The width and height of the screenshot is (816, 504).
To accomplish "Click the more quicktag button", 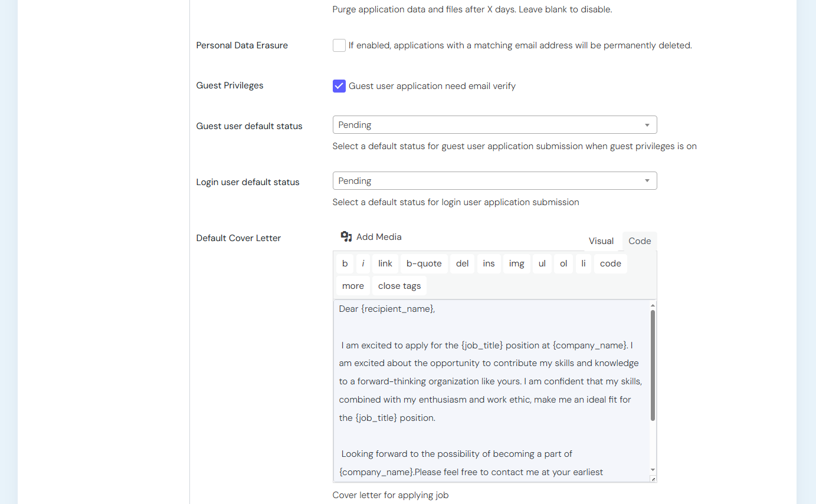I will [x=353, y=286].
